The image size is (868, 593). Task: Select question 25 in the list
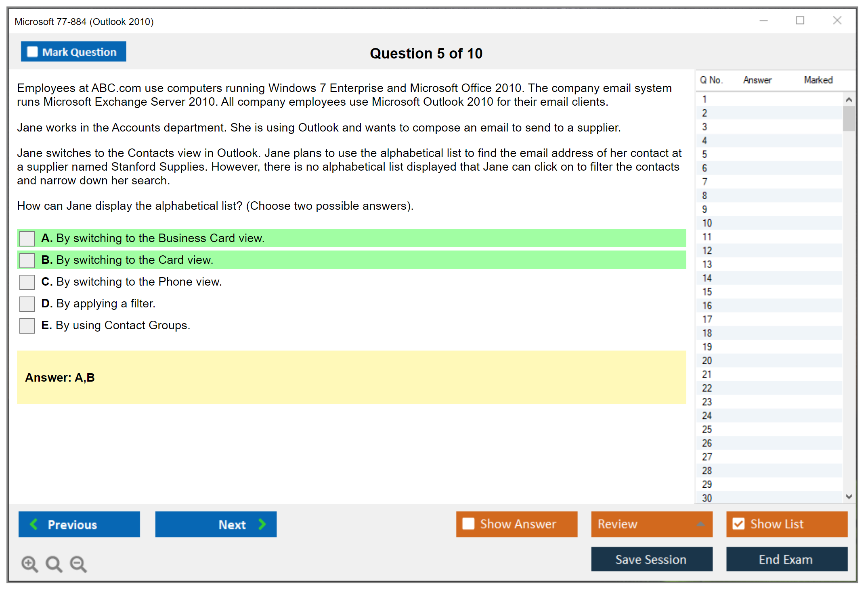(x=707, y=429)
